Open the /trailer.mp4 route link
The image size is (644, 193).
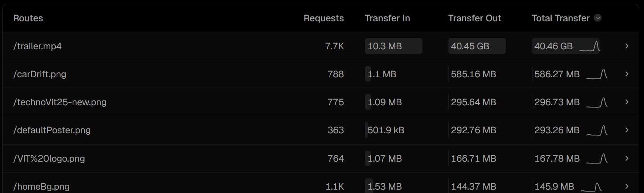[x=37, y=46]
